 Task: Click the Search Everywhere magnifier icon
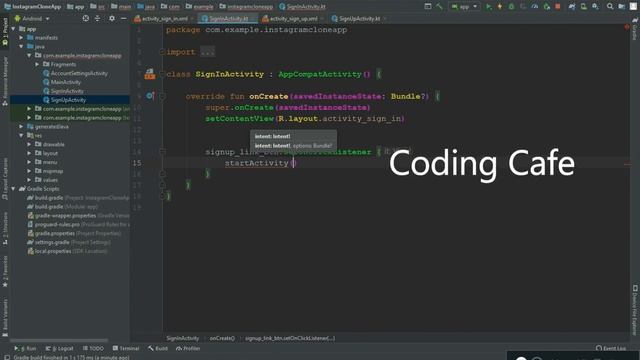pos(610,7)
